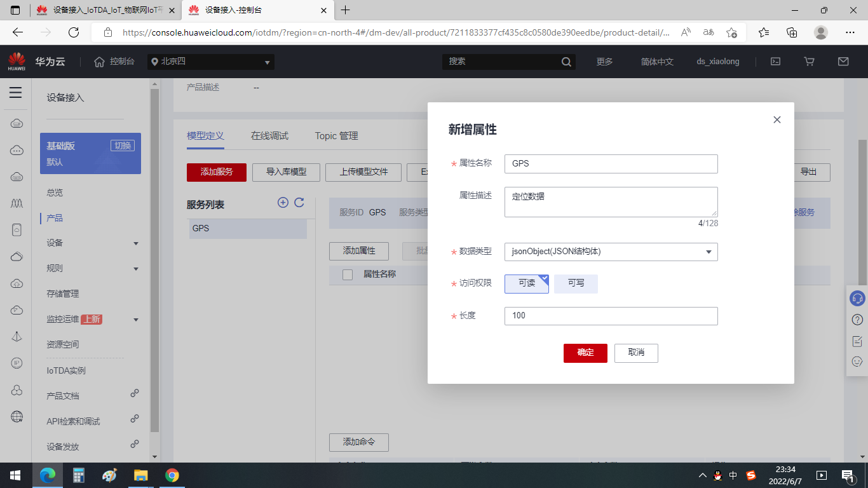Screen dimensions: 868x488
Task: Toggle the 可读 access permission
Action: (527, 283)
